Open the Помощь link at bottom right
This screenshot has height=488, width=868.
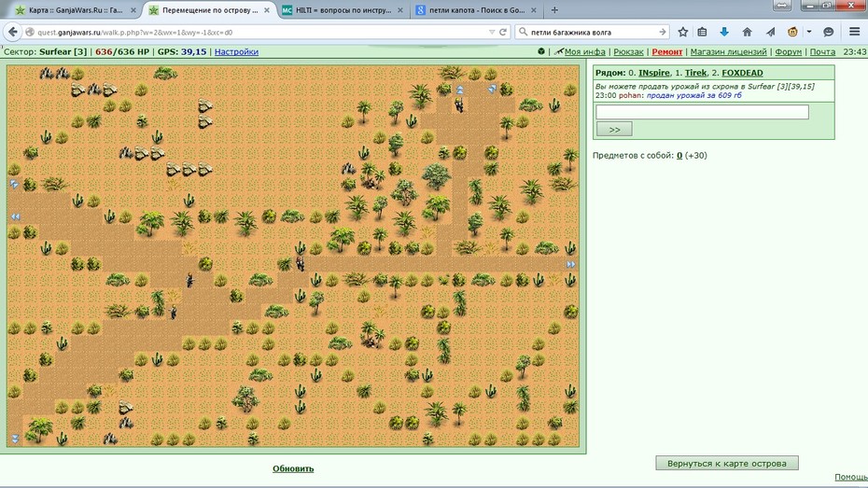point(851,477)
